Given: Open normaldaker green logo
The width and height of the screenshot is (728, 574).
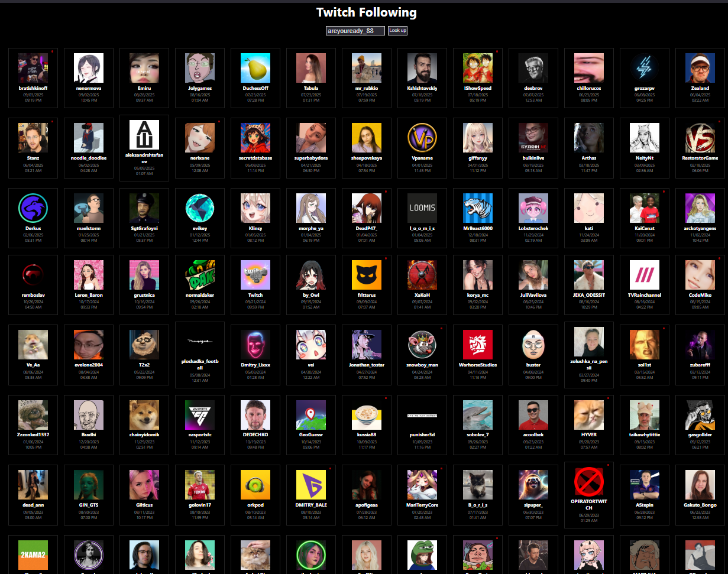Looking at the screenshot, I should [200, 275].
